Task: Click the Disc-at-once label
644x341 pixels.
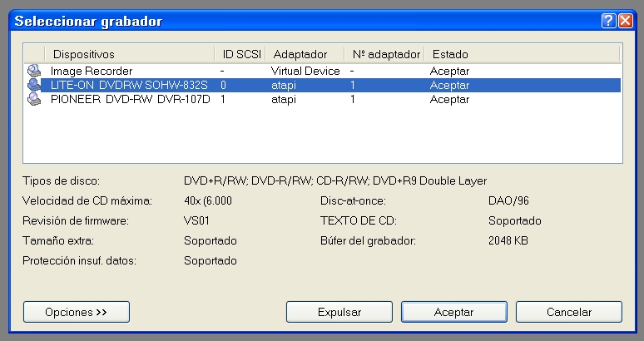Action: tap(353, 200)
